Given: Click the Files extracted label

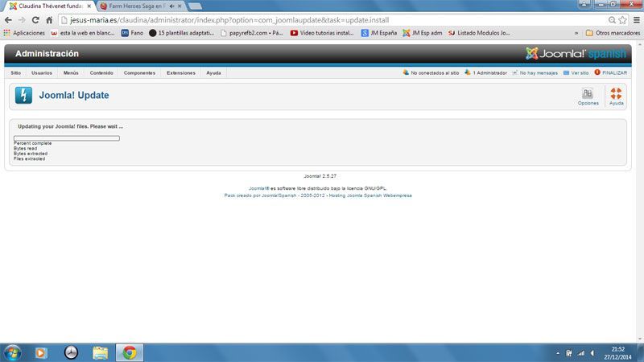Looking at the screenshot, I should [x=30, y=158].
